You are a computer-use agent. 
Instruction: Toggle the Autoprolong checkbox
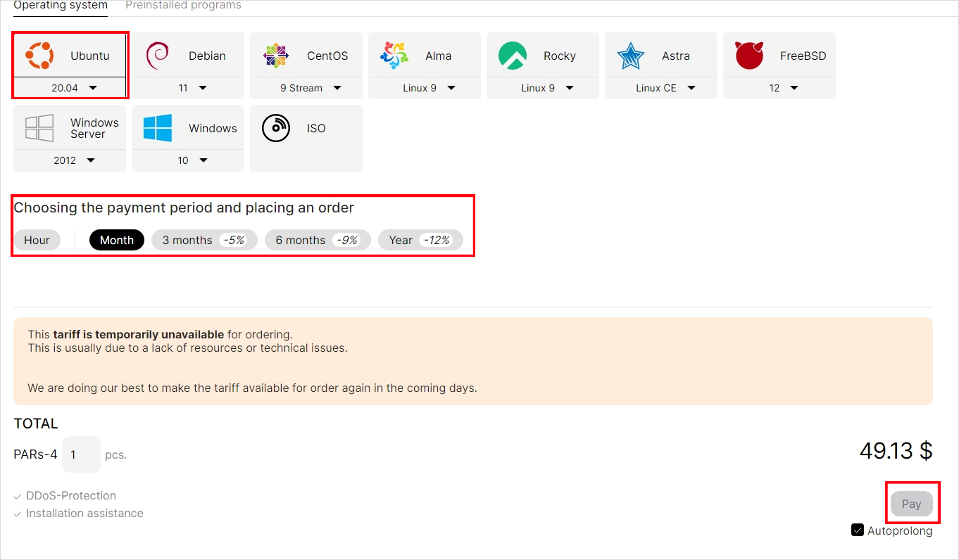pos(858,530)
